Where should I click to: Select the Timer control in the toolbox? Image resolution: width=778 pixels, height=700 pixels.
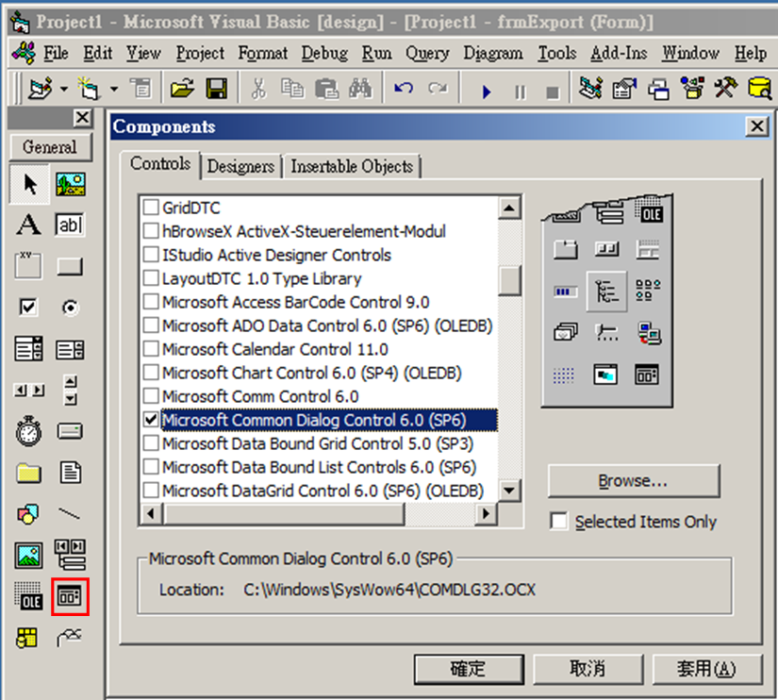point(26,430)
